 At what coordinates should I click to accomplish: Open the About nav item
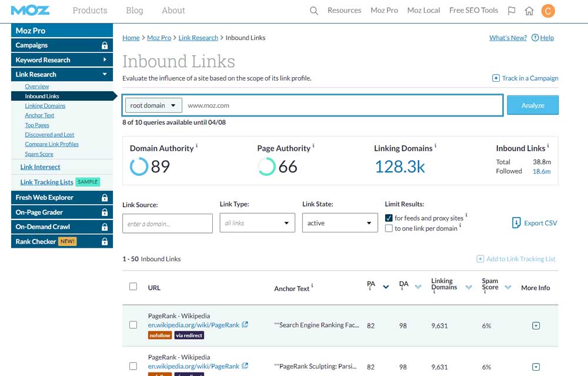[173, 11]
